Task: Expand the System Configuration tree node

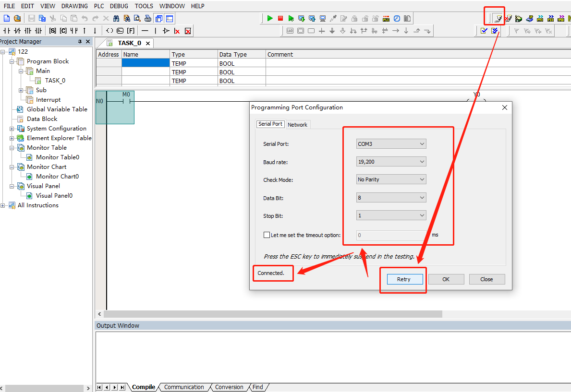Action: [12, 129]
